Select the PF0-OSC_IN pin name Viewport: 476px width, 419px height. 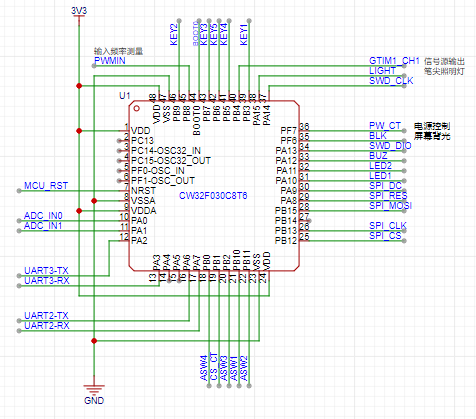tap(158, 171)
